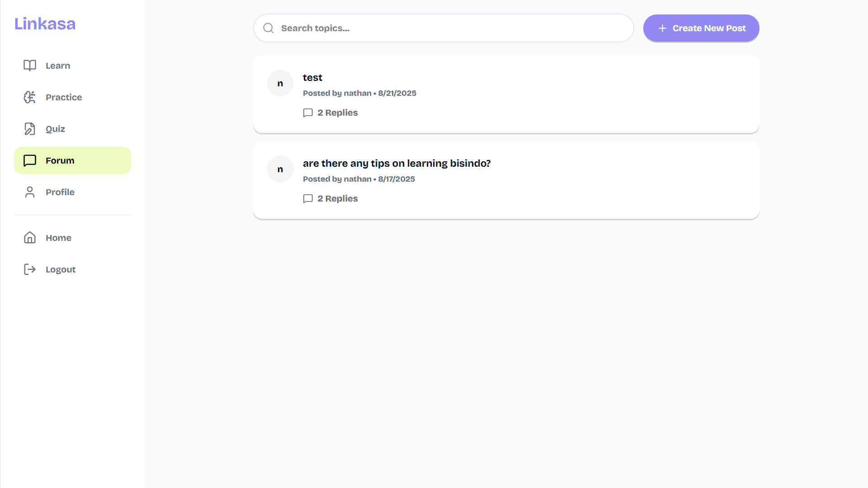Navigate to the Quiz menu entry
Screen dimensions: 868x488
click(55, 129)
